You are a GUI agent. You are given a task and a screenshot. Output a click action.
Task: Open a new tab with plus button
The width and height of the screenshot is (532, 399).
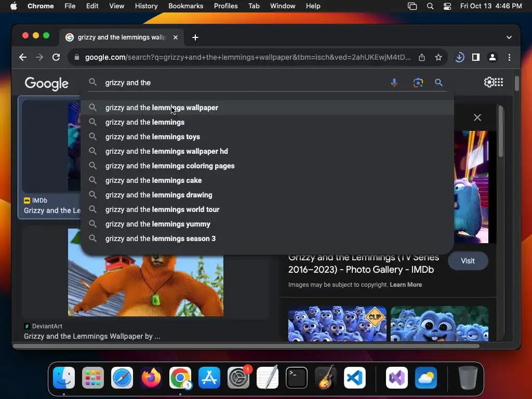(x=195, y=37)
